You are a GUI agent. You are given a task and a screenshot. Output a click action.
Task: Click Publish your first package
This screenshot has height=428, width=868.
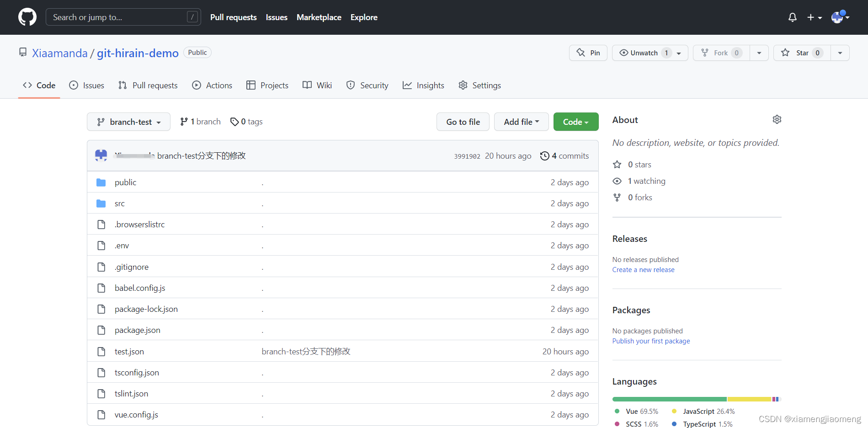pyautogui.click(x=651, y=341)
